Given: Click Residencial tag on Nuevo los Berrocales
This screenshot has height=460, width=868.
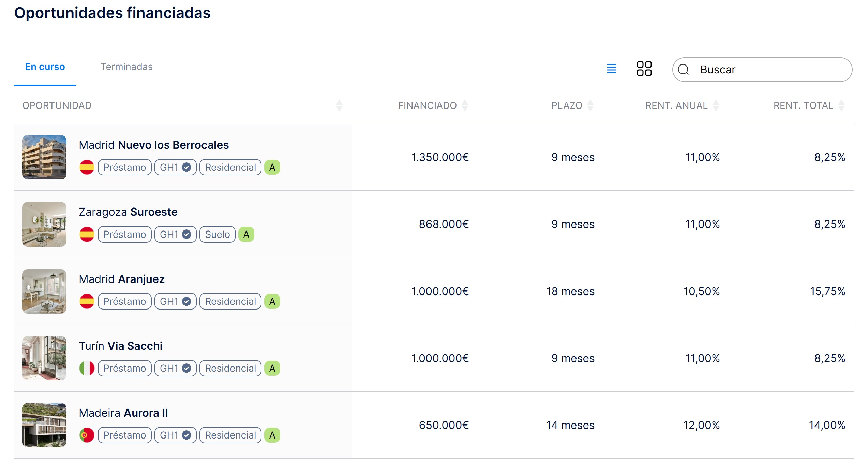Looking at the screenshot, I should pyautogui.click(x=230, y=167).
